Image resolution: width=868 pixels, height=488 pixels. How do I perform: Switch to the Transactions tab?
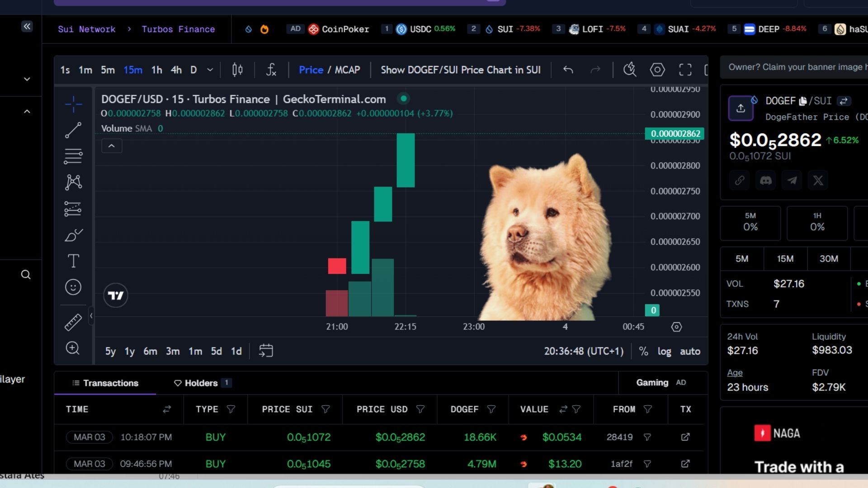[105, 383]
